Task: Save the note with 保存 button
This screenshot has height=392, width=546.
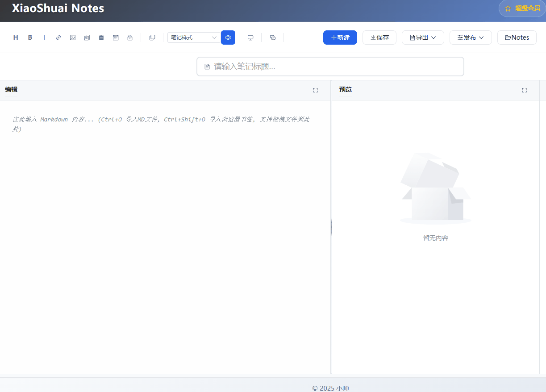Action: click(x=379, y=38)
